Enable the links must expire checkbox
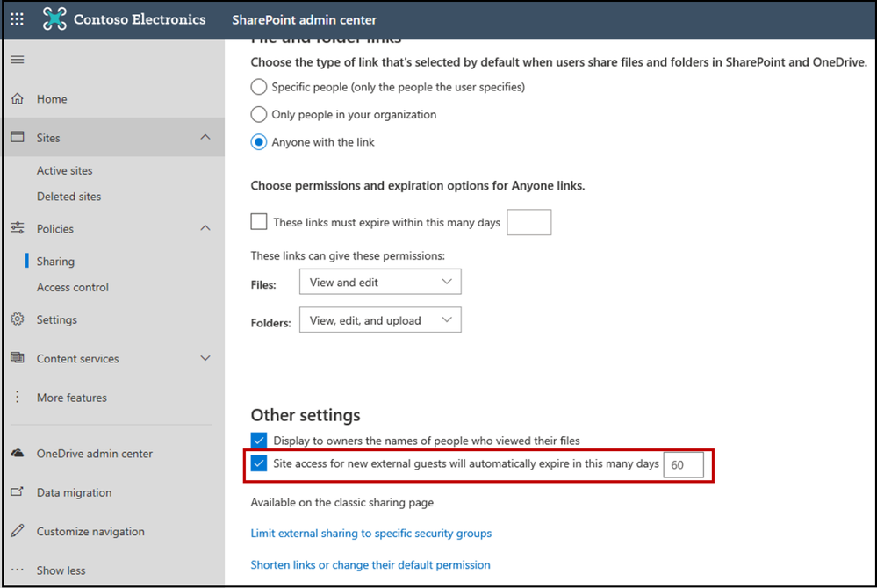Viewport: 877px width, 588px height. pyautogui.click(x=259, y=222)
